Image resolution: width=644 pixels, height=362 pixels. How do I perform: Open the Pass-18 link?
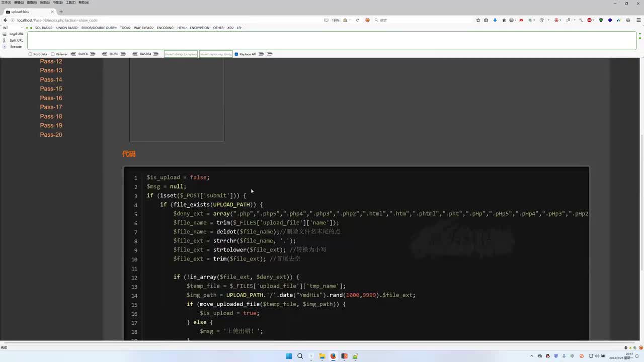point(51,116)
